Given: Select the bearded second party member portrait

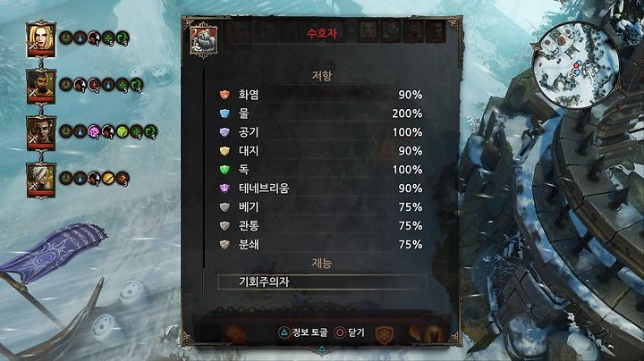Looking at the screenshot, I should (40, 86).
